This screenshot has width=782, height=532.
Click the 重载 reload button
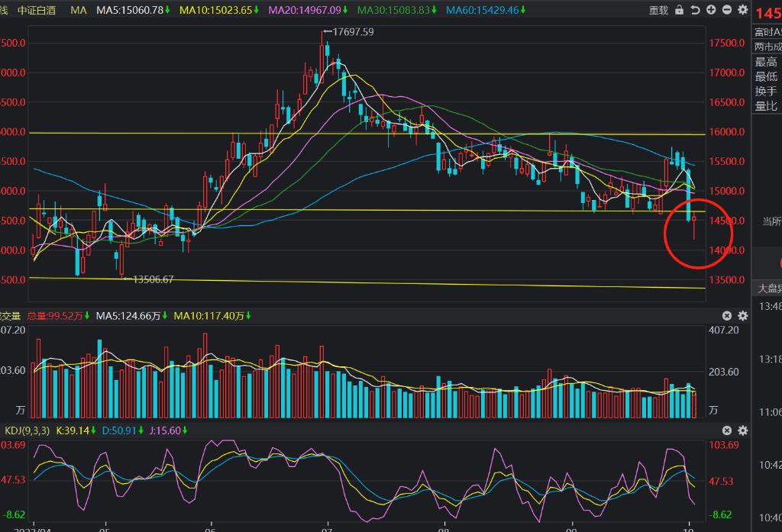pos(658,10)
